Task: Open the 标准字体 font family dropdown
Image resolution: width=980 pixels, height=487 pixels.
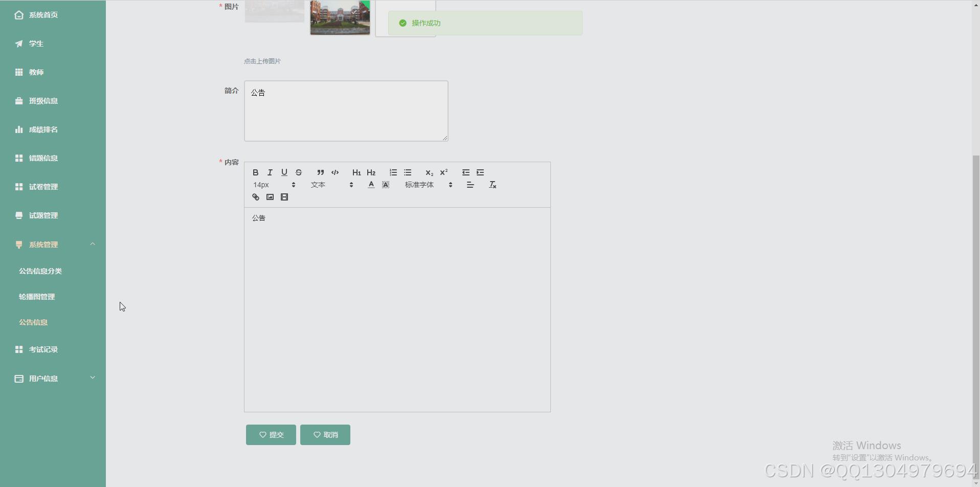Action: coord(429,185)
